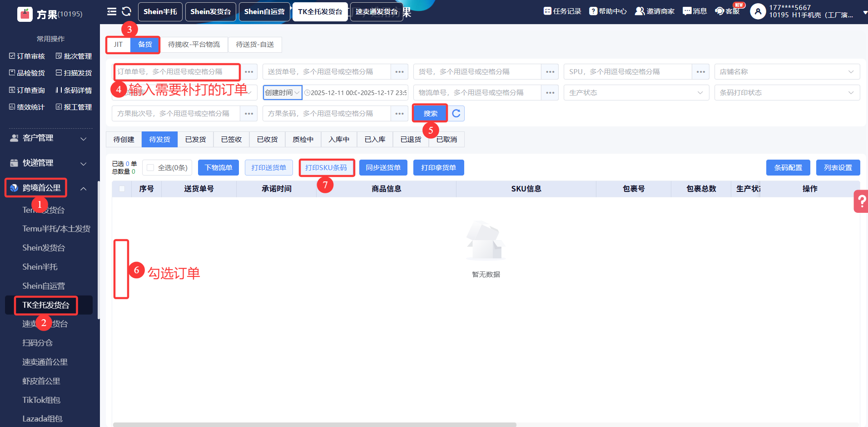The image size is (868, 427).
Task: Select the JIT mode toggle
Action: (118, 45)
